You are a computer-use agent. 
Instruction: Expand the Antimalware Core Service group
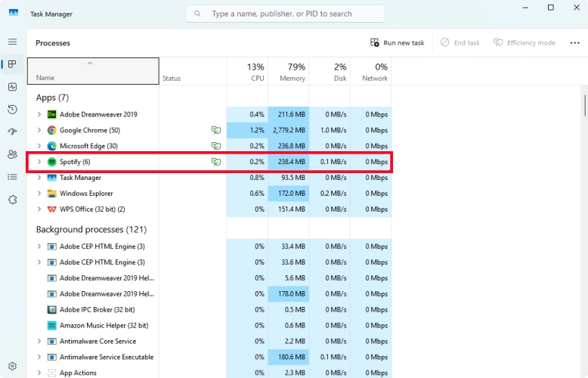click(39, 341)
